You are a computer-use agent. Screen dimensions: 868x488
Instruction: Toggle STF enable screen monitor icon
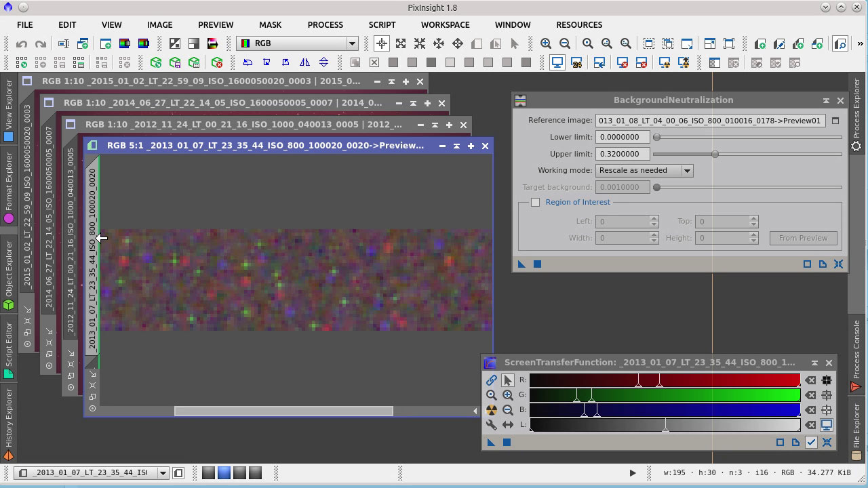827,425
